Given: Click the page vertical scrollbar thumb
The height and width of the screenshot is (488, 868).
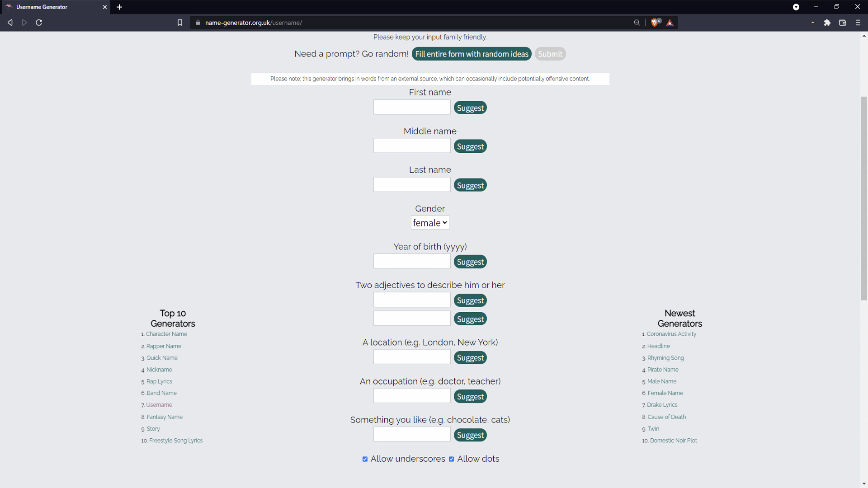Looking at the screenshot, I should 864,198.
